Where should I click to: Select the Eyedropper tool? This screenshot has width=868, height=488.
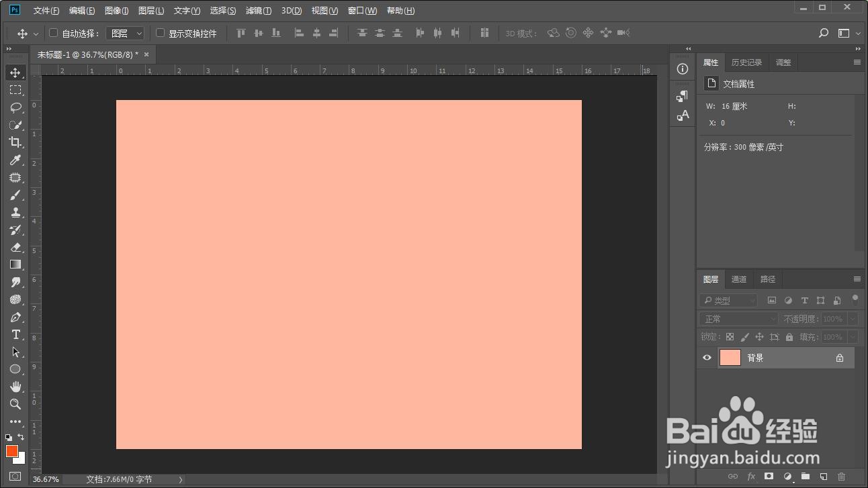[x=15, y=160]
